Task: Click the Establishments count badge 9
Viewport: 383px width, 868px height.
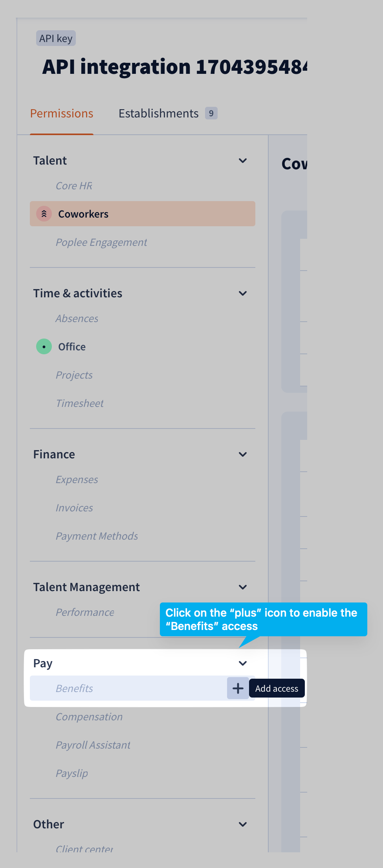Action: pos(211,114)
